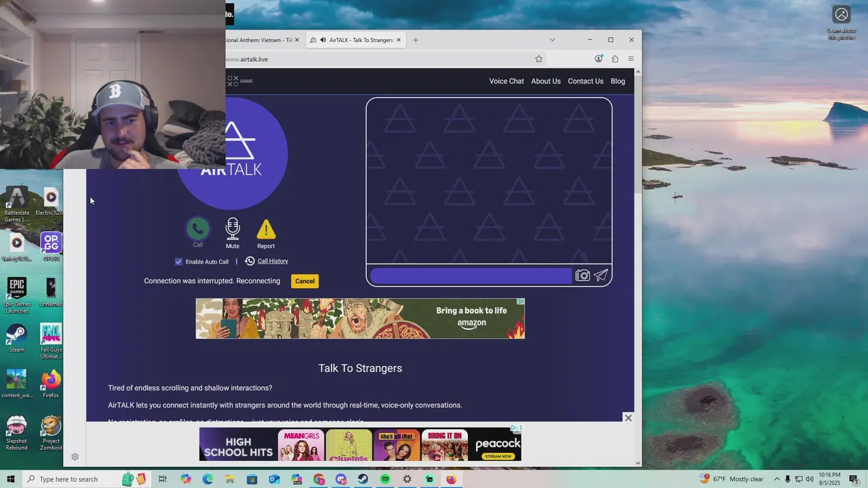This screenshot has height=488, width=868.
Task: Click Task View button in taskbar
Action: [163, 479]
